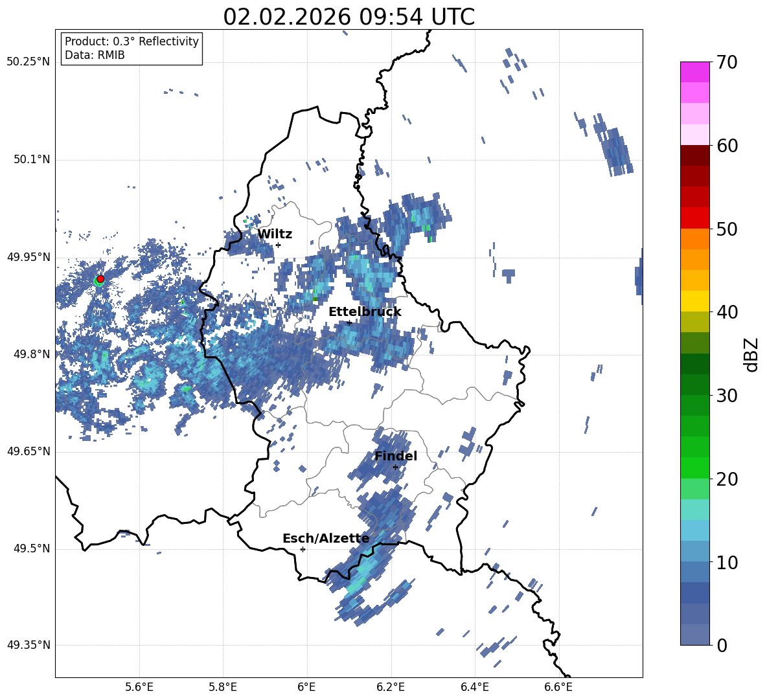Viewport: 767px width, 700px height.
Task: Click the Esch/Alzette station cross marker
Action: tap(303, 549)
